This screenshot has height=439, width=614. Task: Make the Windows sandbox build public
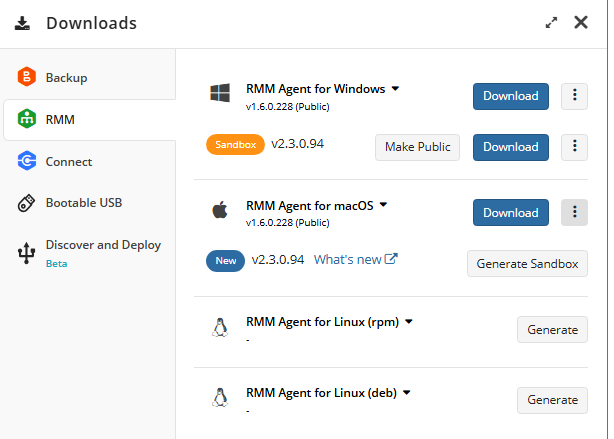(417, 147)
